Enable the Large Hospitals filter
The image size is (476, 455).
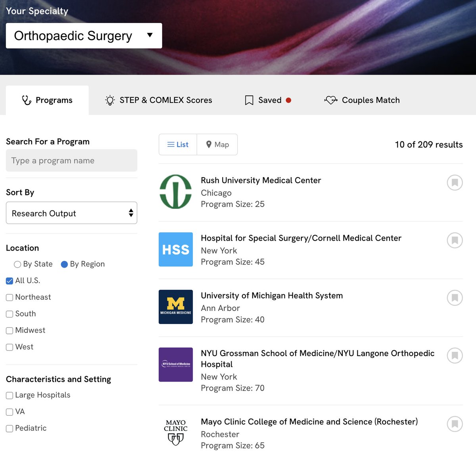[9, 395]
